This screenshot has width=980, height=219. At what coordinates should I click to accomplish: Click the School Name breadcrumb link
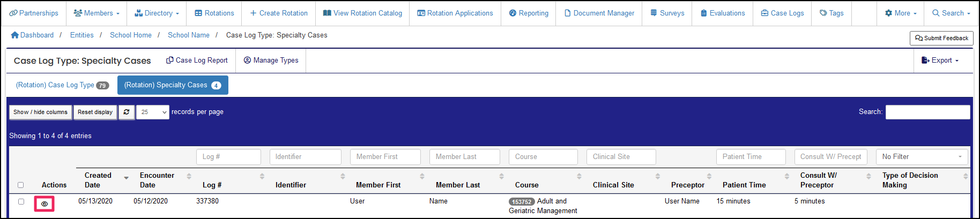pos(189,35)
